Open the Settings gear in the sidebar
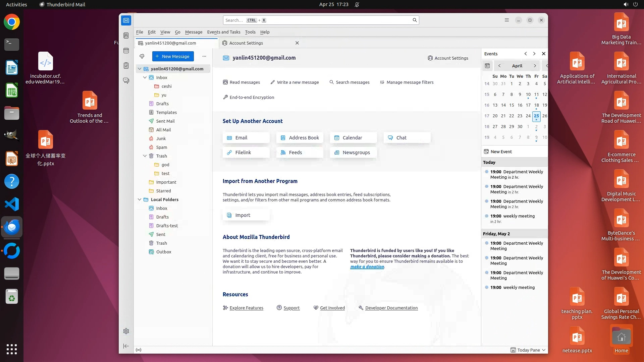The image size is (644, 362). (126, 331)
